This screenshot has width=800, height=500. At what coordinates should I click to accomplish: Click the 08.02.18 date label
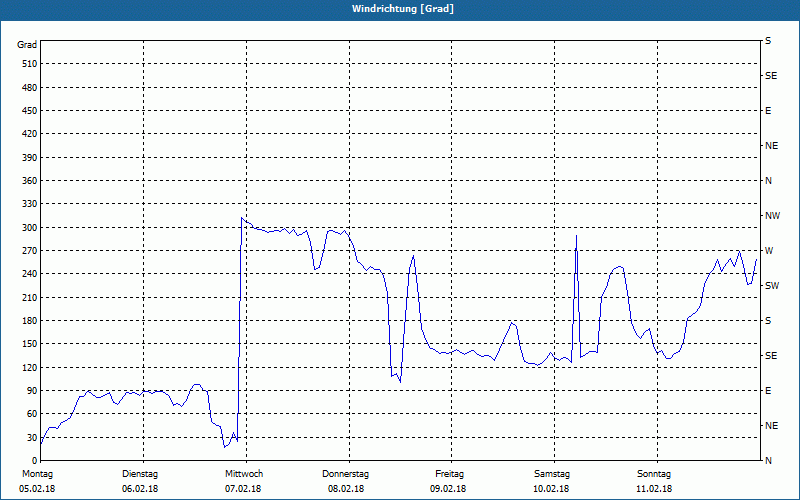coord(346,489)
